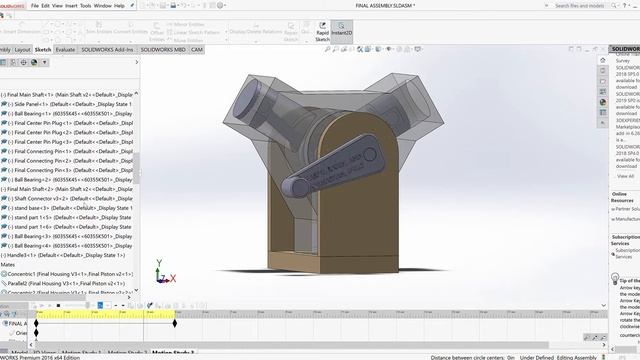The width and height of the screenshot is (640, 360).
Task: Click the Convert Entities tool
Action: click(x=131, y=31)
